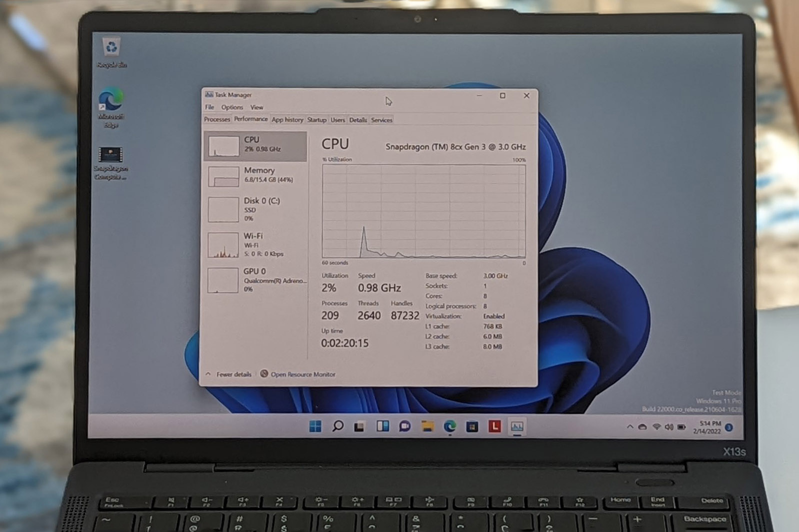Collapse with Fewer details
The height and width of the screenshot is (532, 799).
[x=229, y=374]
